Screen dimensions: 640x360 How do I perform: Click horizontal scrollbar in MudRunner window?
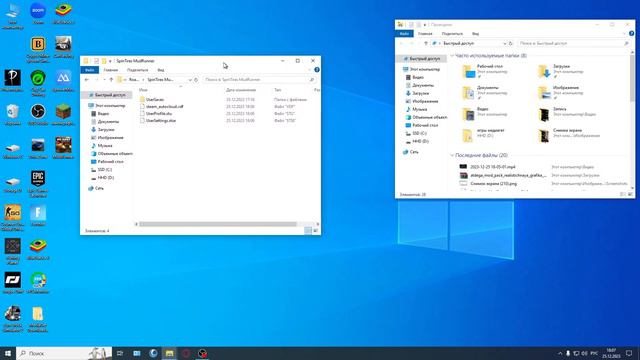pos(218,224)
